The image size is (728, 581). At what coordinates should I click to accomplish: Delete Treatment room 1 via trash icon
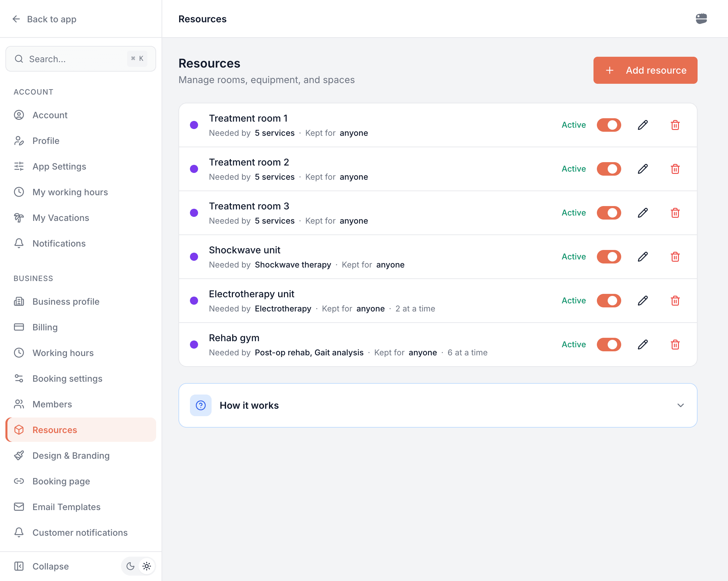click(x=675, y=125)
